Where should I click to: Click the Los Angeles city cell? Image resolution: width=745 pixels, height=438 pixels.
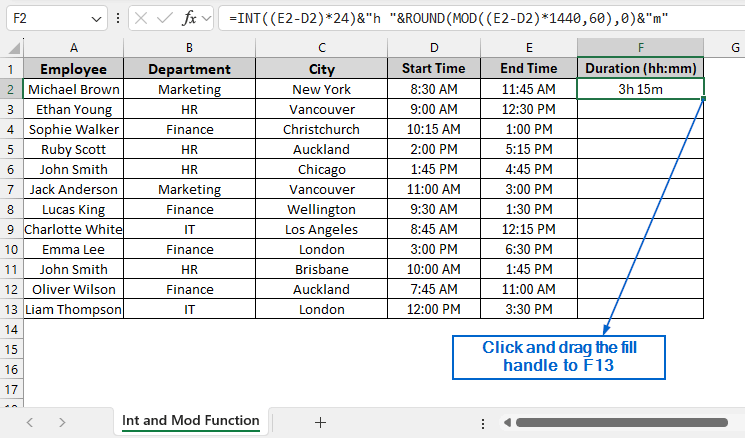pos(322,229)
